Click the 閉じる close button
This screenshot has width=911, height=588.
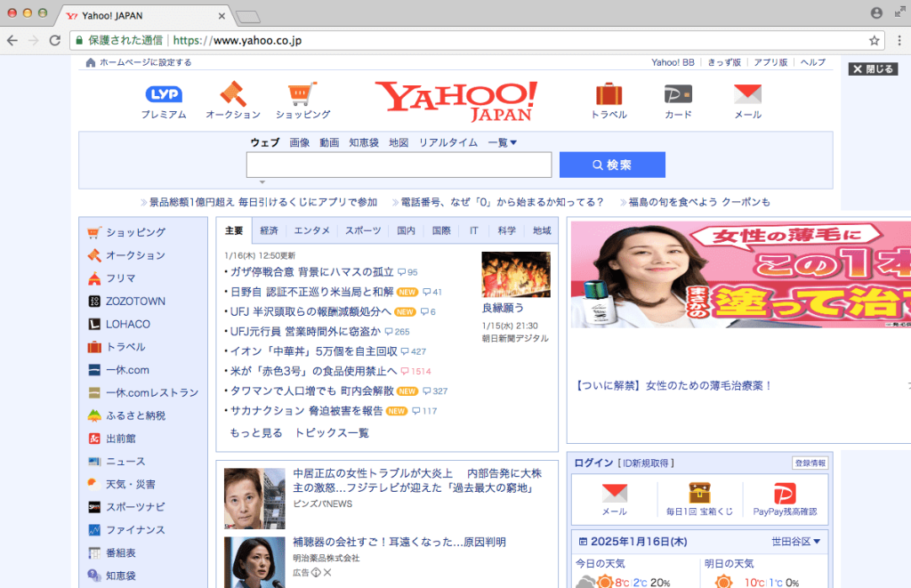click(x=874, y=69)
